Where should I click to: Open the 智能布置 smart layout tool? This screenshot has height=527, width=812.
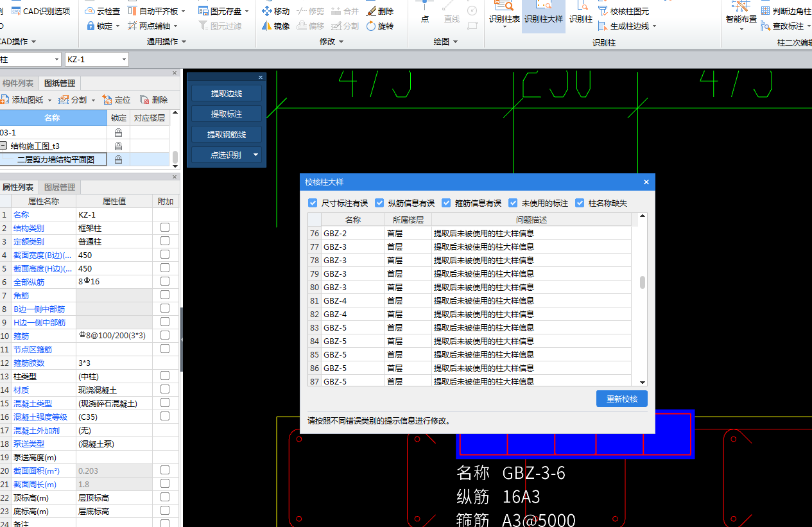[x=741, y=14]
